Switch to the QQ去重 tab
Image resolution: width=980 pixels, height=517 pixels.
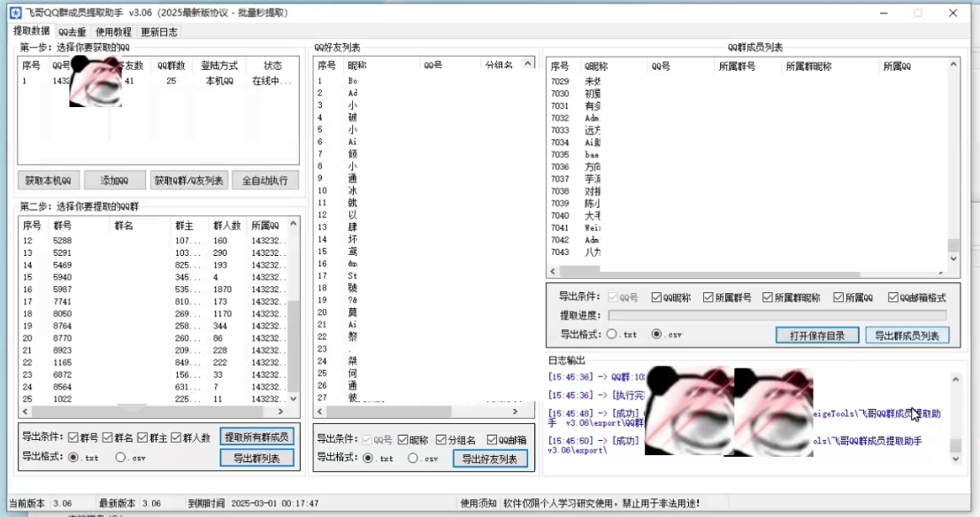click(x=72, y=32)
